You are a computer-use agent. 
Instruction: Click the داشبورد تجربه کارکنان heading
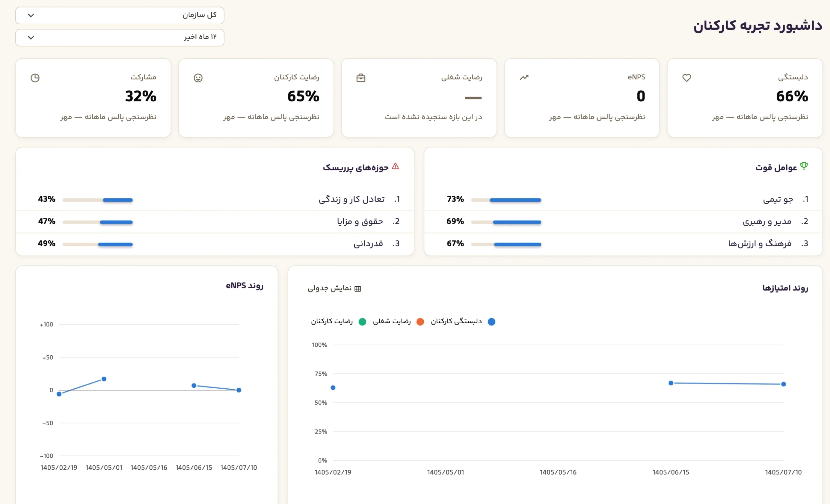(x=758, y=26)
